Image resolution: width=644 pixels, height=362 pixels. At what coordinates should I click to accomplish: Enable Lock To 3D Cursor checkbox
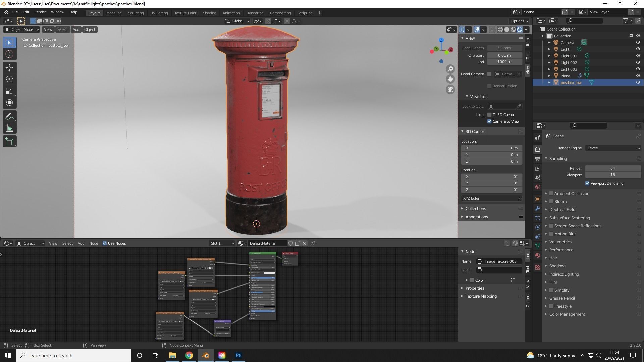tap(489, 115)
